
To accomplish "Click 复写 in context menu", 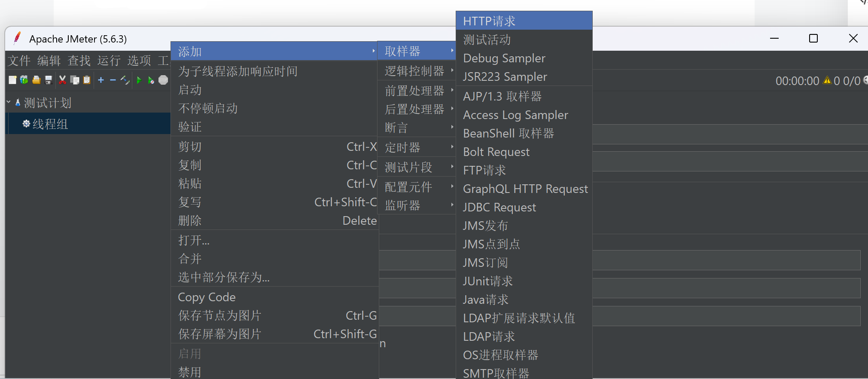I will pyautogui.click(x=274, y=202).
